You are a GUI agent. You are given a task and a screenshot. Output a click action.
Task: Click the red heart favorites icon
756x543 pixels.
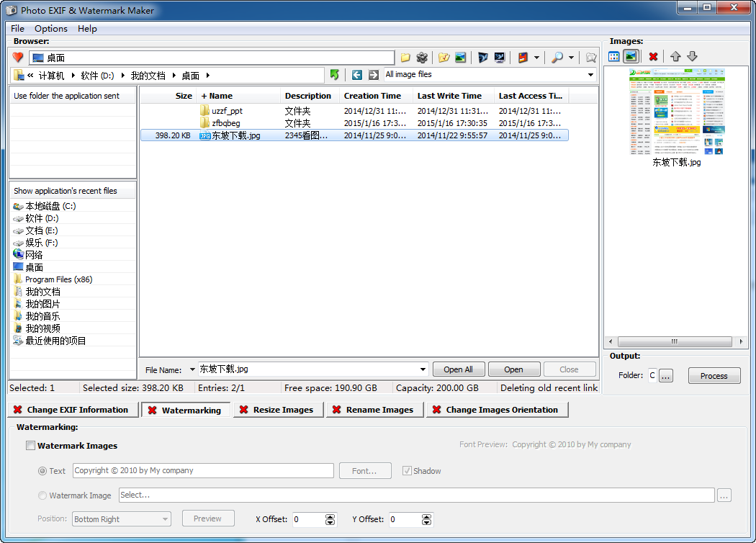(x=18, y=58)
